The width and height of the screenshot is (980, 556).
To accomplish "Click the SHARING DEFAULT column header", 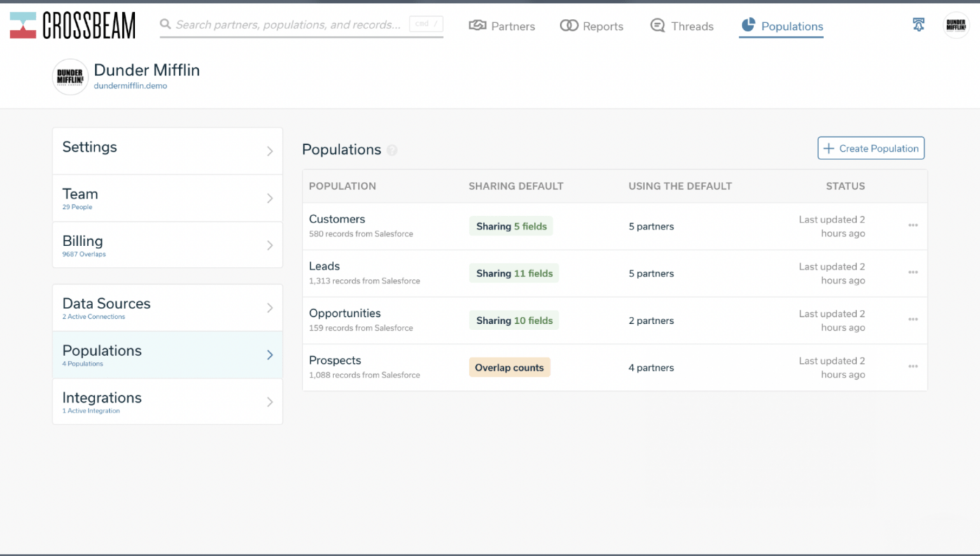I will pyautogui.click(x=516, y=186).
